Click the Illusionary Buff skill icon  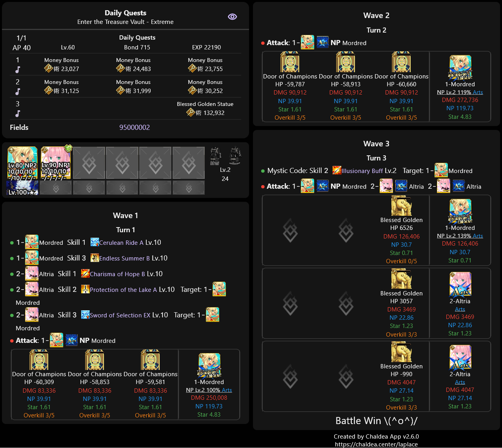pos(336,171)
